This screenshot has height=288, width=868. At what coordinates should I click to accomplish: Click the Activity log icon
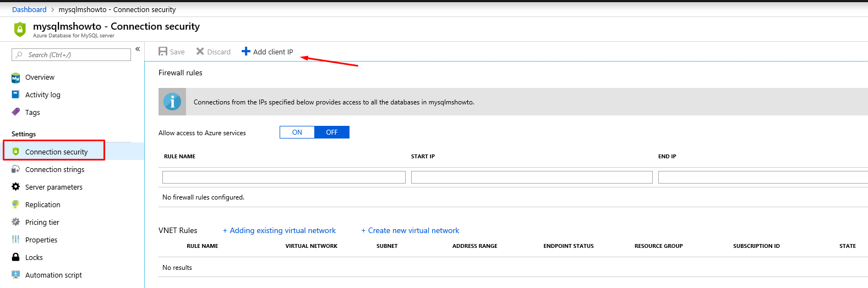15,95
